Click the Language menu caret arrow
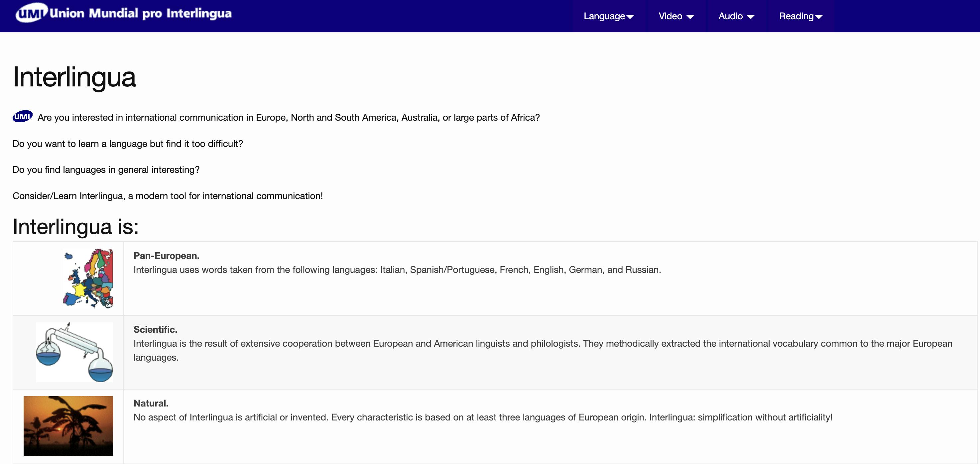Screen dimensions: 980x464 pos(630,17)
